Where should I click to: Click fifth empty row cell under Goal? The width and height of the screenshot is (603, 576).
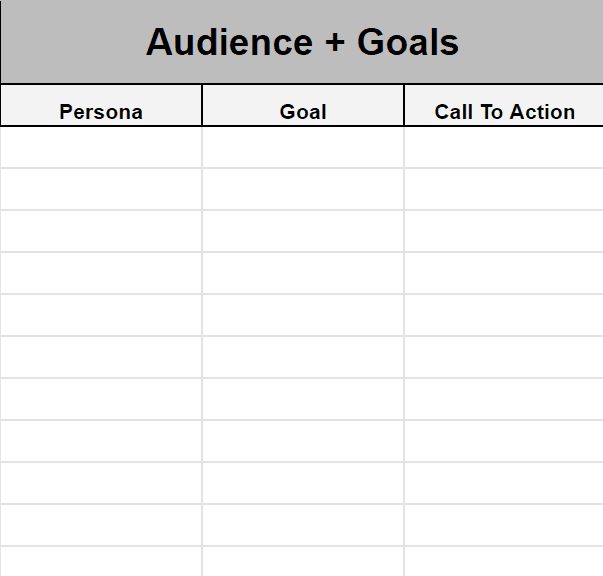point(303,315)
